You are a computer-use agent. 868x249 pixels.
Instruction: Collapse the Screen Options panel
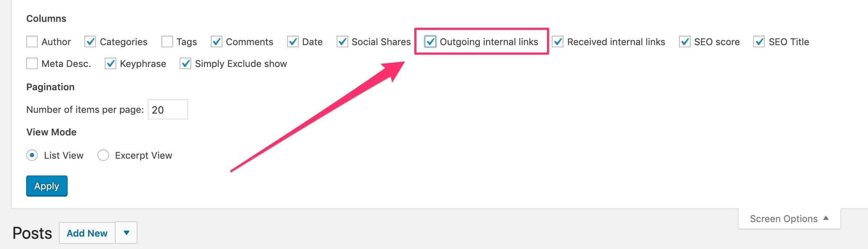[789, 218]
